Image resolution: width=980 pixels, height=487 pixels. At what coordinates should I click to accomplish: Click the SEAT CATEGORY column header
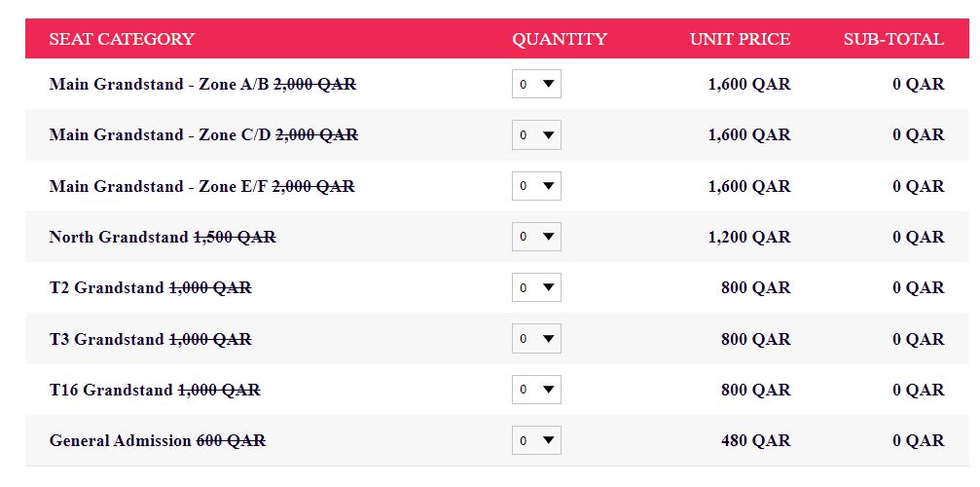tap(122, 39)
